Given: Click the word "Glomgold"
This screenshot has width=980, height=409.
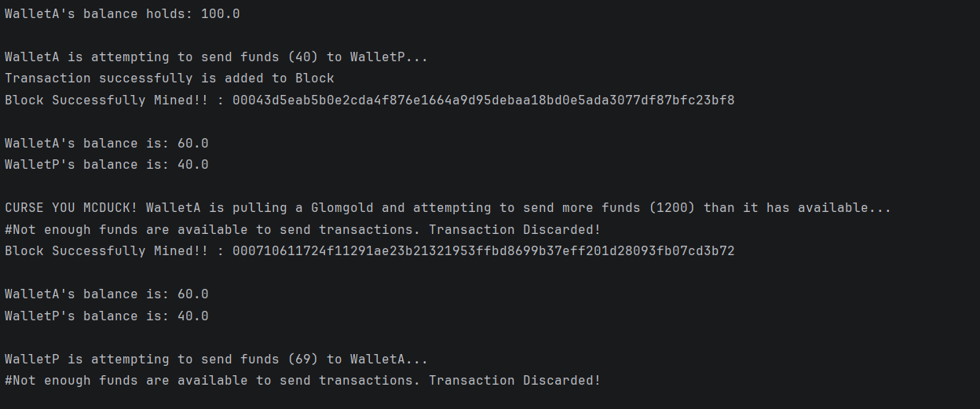Looking at the screenshot, I should pyautogui.click(x=342, y=208).
